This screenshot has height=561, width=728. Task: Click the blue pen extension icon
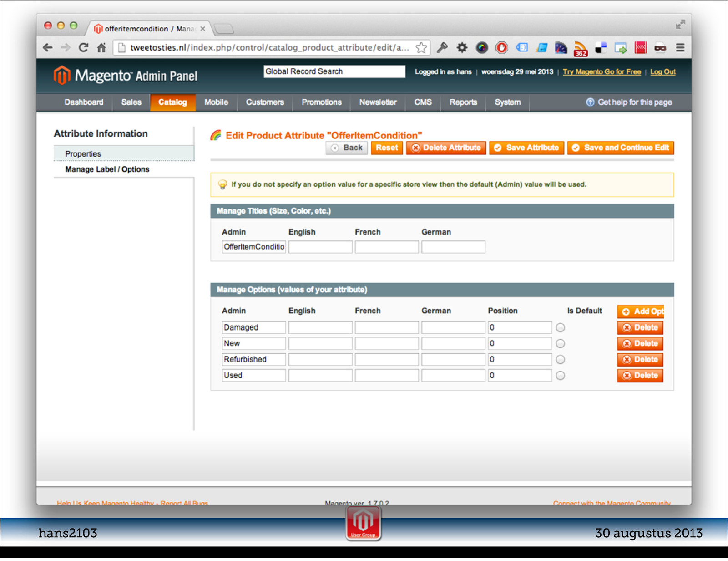541,47
